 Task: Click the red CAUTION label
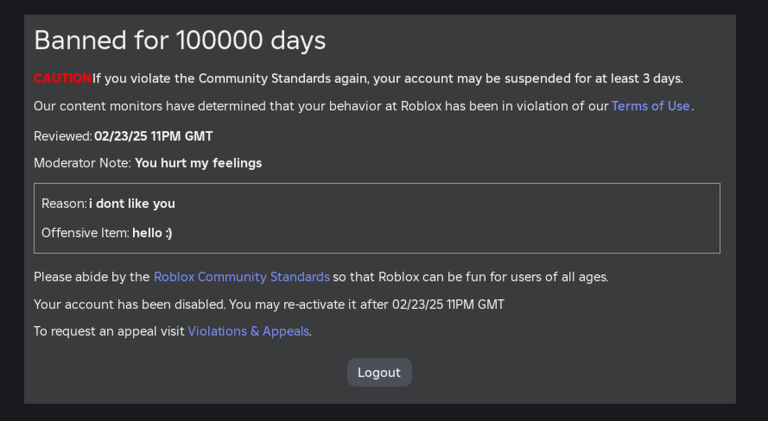click(63, 78)
